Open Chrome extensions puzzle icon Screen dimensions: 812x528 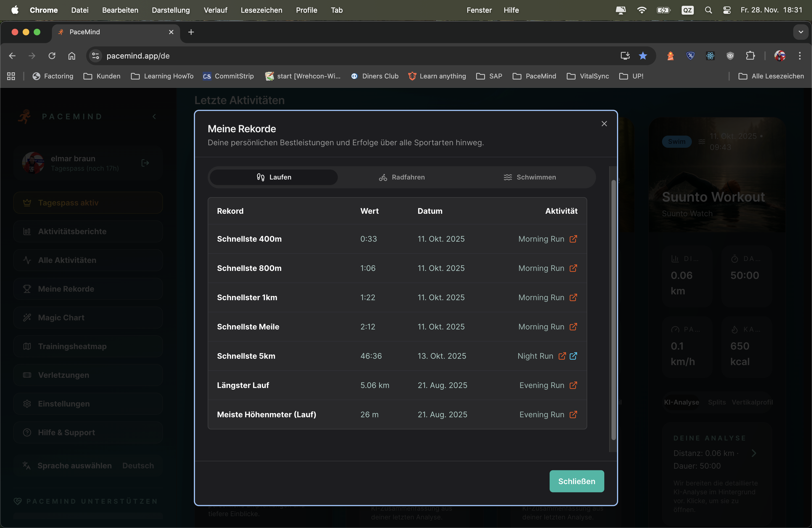pos(750,56)
